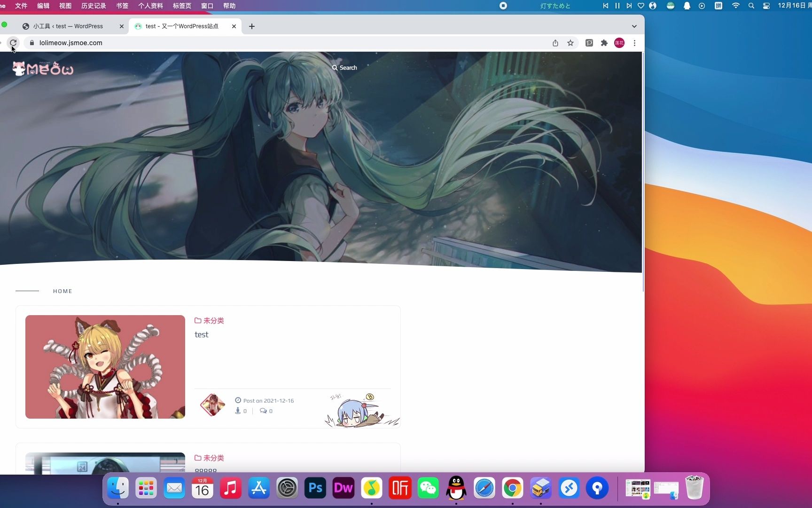Viewport: 812px width, 508px height.
Task: Pause the music from the menu bar
Action: 617,6
